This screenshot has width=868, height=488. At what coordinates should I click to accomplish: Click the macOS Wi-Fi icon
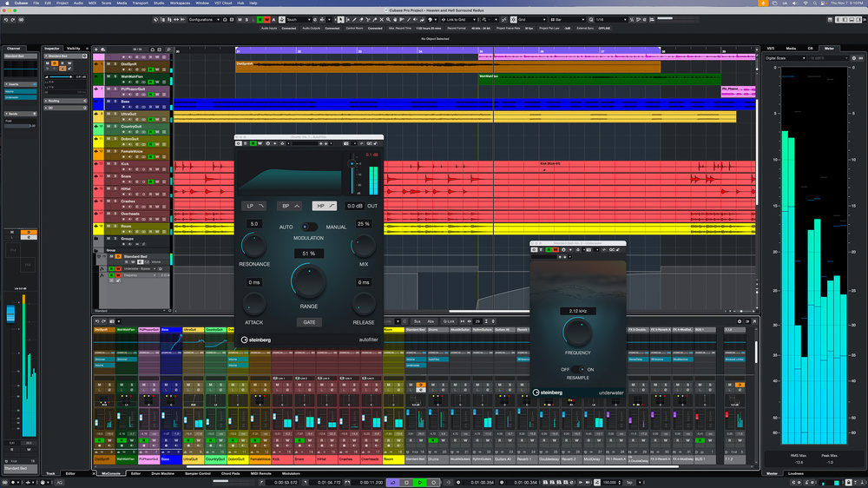805,3
